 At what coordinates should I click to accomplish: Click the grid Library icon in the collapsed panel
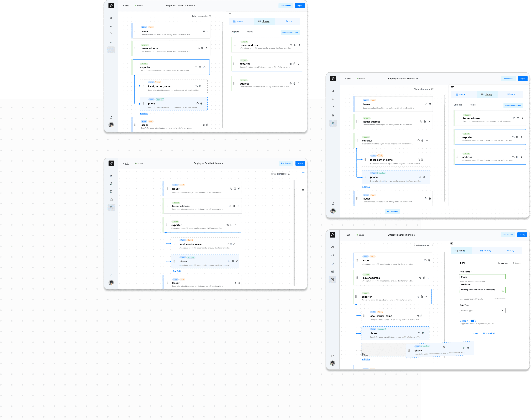[303, 190]
